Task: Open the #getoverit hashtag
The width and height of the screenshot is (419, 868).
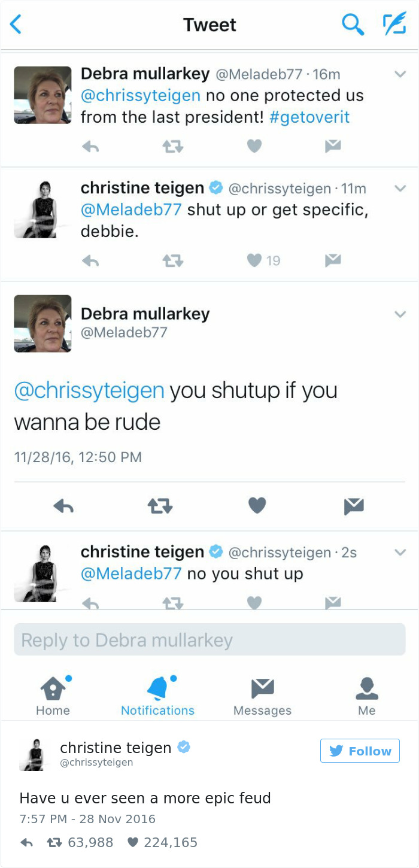Action: click(x=309, y=117)
